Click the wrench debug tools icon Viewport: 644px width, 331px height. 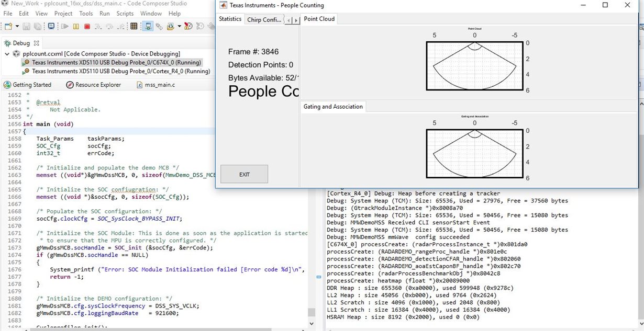click(x=159, y=26)
